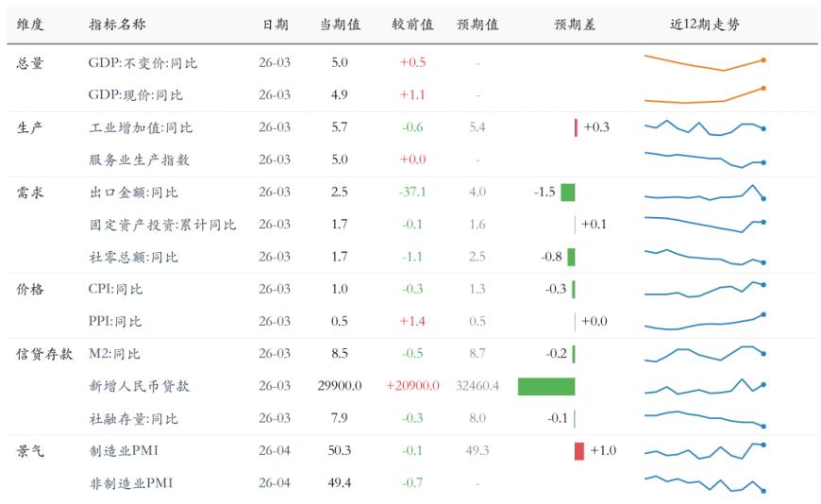Viewport: 821px width, 504px height.
Task: Click indicator 制造业PMI
Action: (x=124, y=451)
